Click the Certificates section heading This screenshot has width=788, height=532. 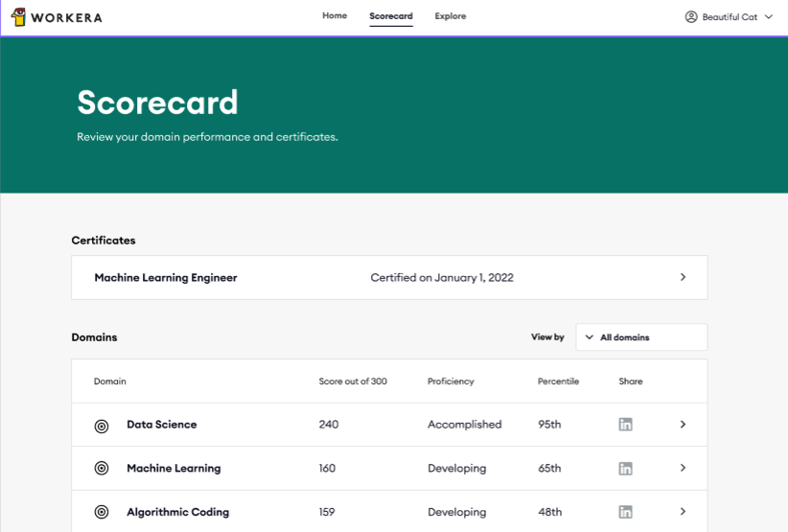104,241
